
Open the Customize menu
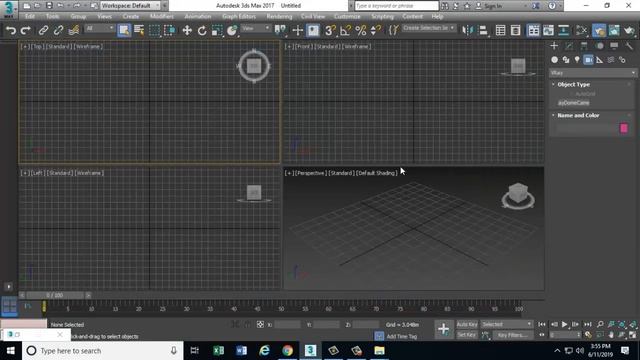[x=347, y=16]
